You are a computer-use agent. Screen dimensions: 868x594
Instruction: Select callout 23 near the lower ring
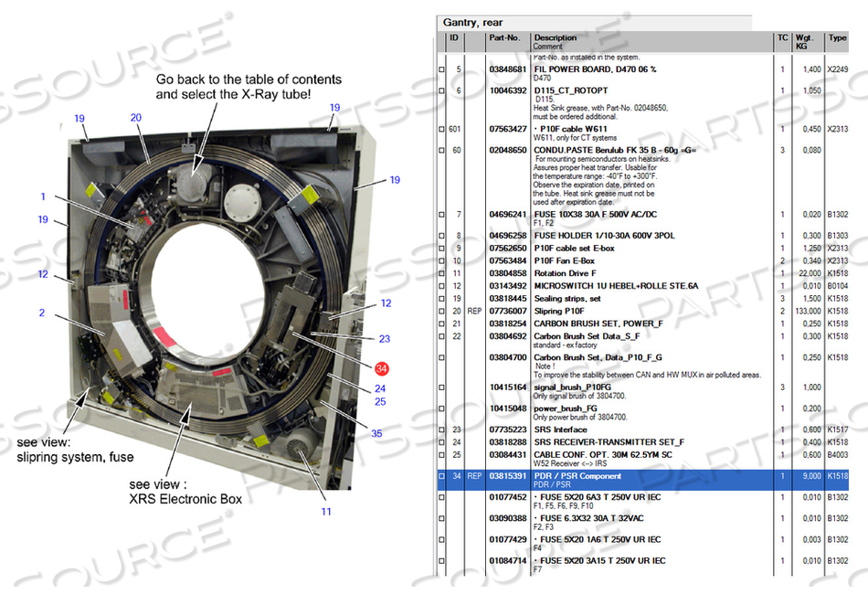pos(383,338)
